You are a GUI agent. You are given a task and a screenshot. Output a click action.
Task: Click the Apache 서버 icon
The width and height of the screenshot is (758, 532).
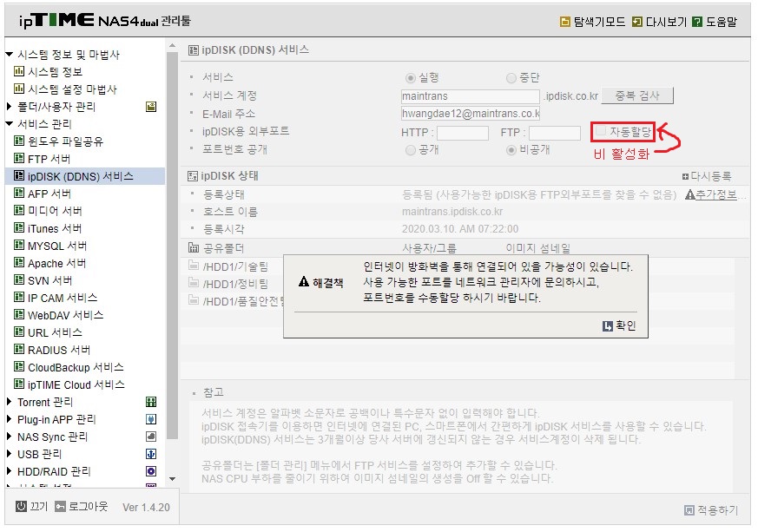19,263
